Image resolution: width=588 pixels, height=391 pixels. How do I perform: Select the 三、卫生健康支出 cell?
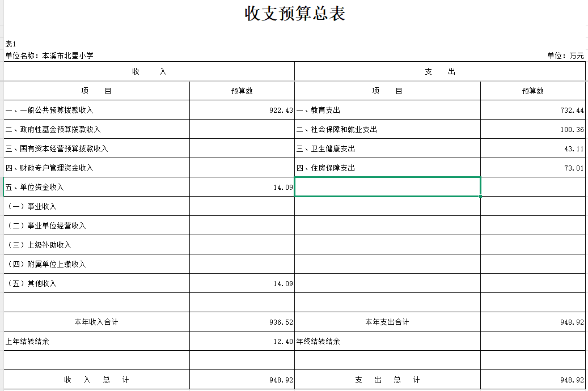click(x=388, y=148)
